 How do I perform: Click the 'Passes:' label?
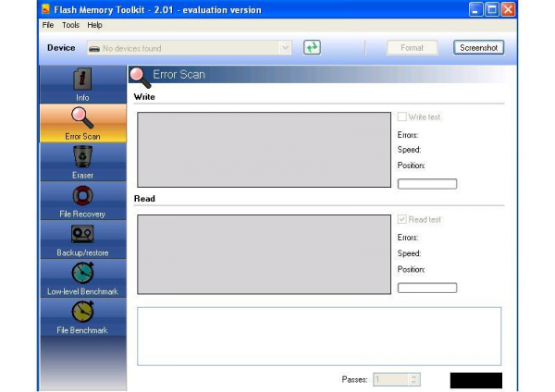354,380
